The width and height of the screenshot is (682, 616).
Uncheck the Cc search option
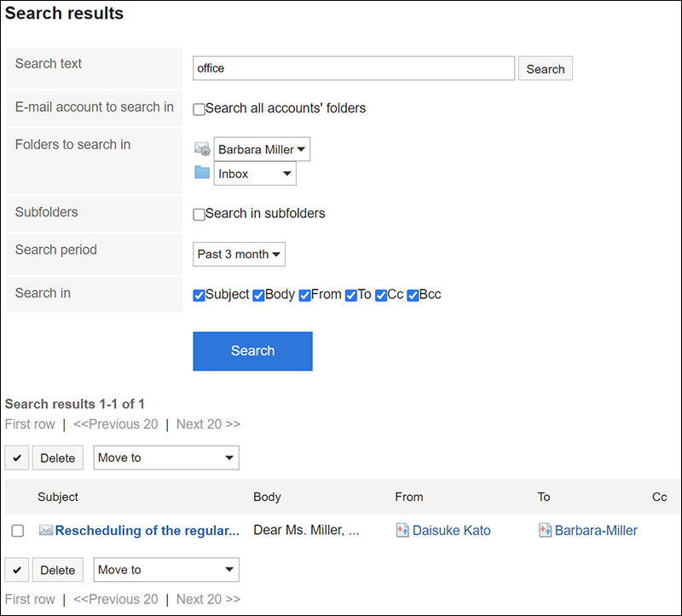[381, 296]
